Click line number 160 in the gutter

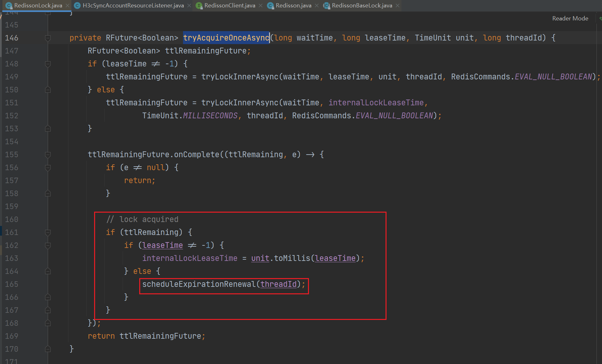pyautogui.click(x=12, y=219)
